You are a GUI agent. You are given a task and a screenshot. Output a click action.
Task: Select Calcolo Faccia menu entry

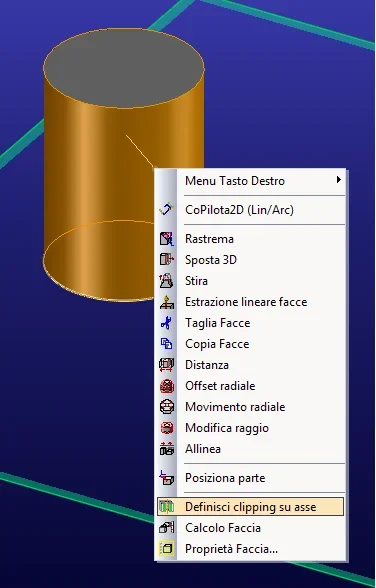pyautogui.click(x=250, y=528)
